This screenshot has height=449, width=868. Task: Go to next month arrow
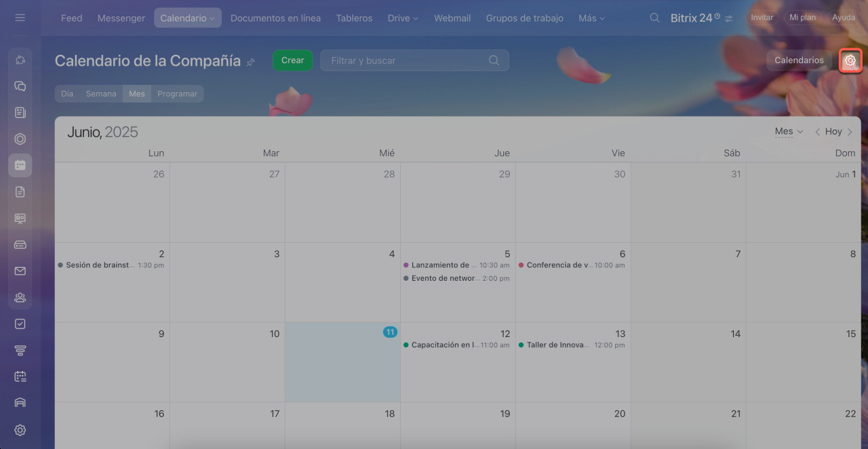[850, 132]
